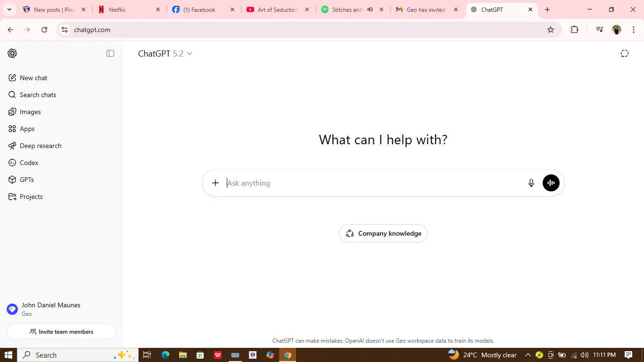Click the Chrome icon on taskbar
644x362 pixels.
tap(288, 355)
